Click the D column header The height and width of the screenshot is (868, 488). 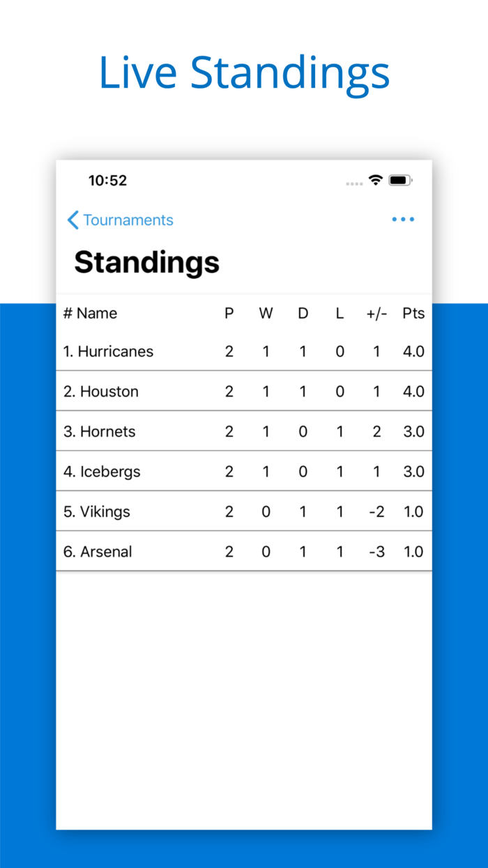(x=303, y=313)
